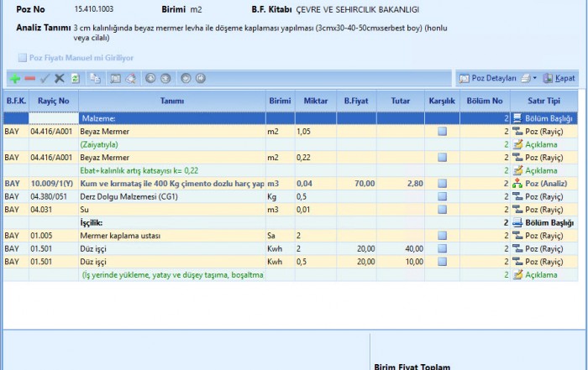
Task: Enable Karşılık for Mermer kaplama ustası row
Action: pos(442,236)
